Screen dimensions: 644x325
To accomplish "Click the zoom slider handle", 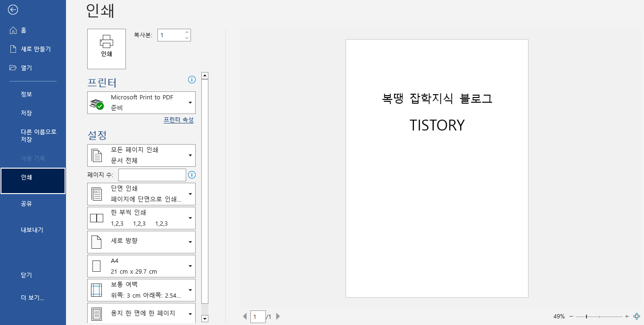I will 586,317.
